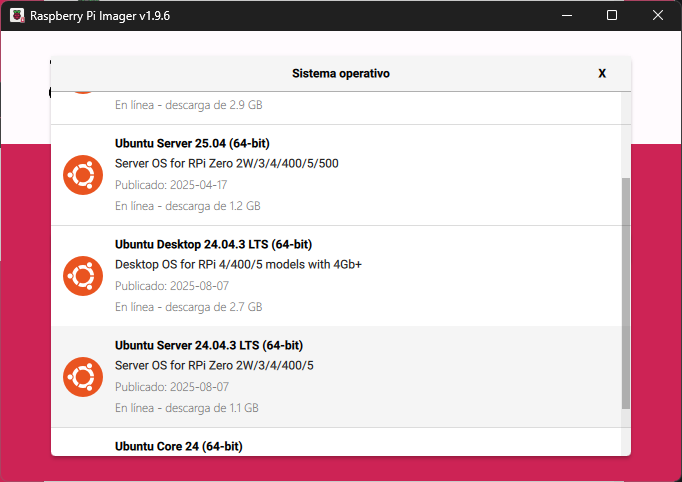Maximize the Raspberry Pi Imager window

[612, 16]
